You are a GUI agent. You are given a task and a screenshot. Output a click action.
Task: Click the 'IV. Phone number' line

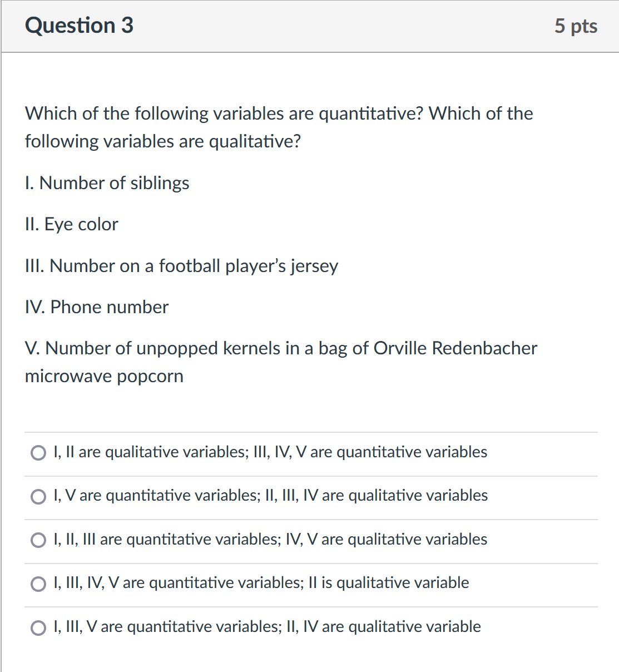click(x=96, y=307)
